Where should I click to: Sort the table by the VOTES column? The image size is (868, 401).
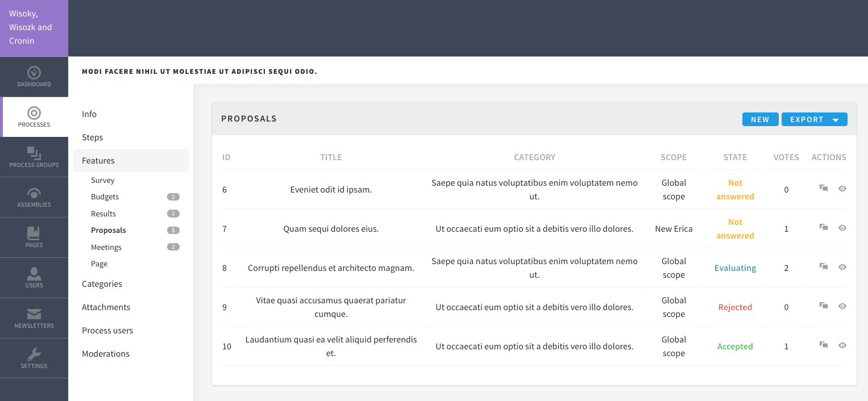(786, 157)
